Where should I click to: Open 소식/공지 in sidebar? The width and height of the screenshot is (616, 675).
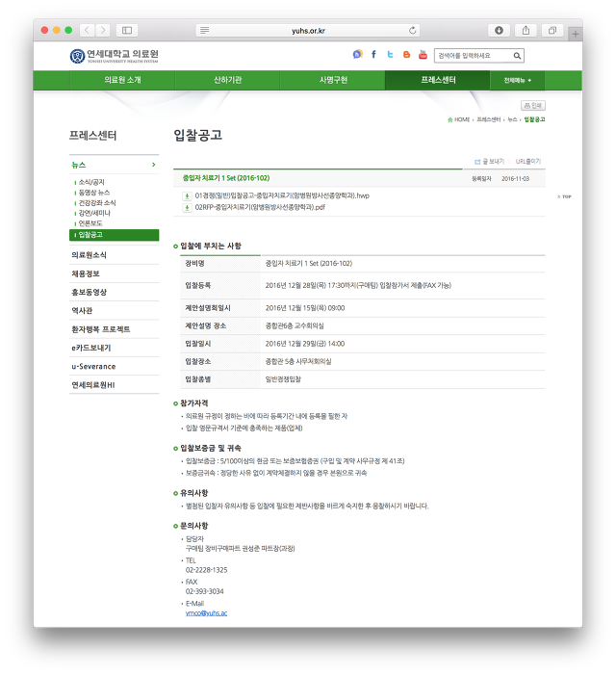91,182
